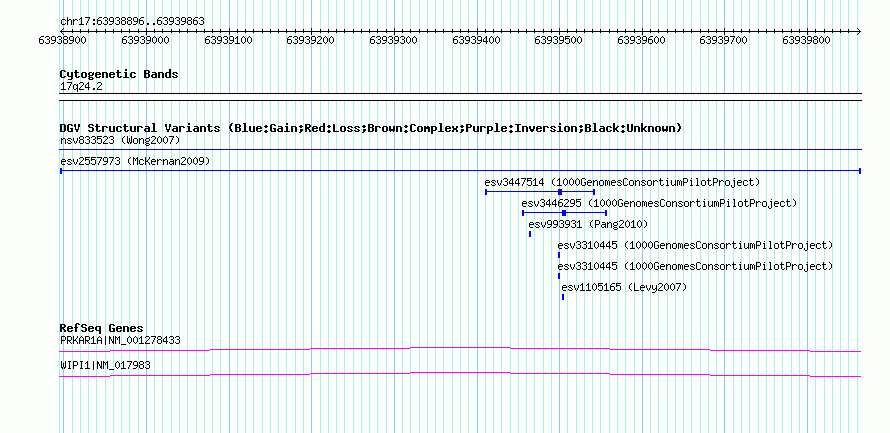
Task: Click the esv3446295 variant glyph
Action: point(565,213)
